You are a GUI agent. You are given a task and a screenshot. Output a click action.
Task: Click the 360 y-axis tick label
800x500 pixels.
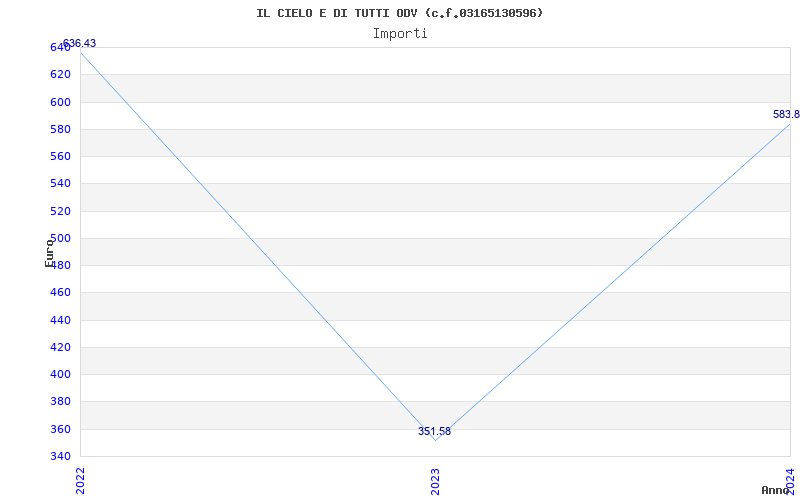[60, 429]
